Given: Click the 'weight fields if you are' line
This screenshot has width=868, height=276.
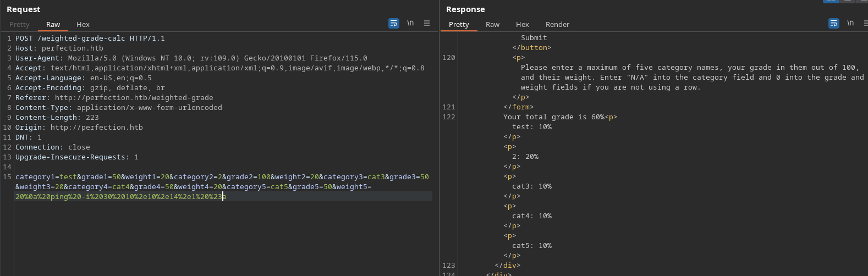Looking at the screenshot, I should (x=611, y=87).
